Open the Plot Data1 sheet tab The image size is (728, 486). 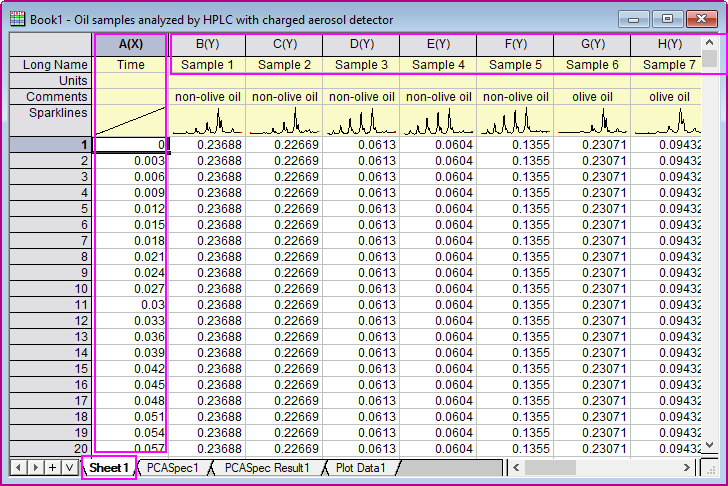click(x=361, y=467)
